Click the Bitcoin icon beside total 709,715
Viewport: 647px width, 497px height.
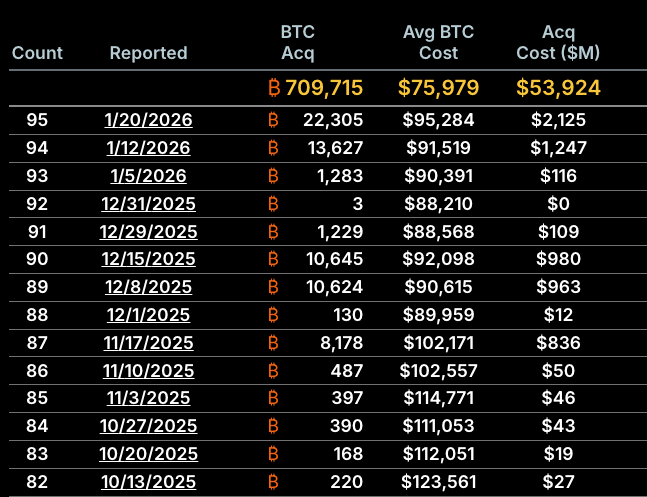[274, 88]
